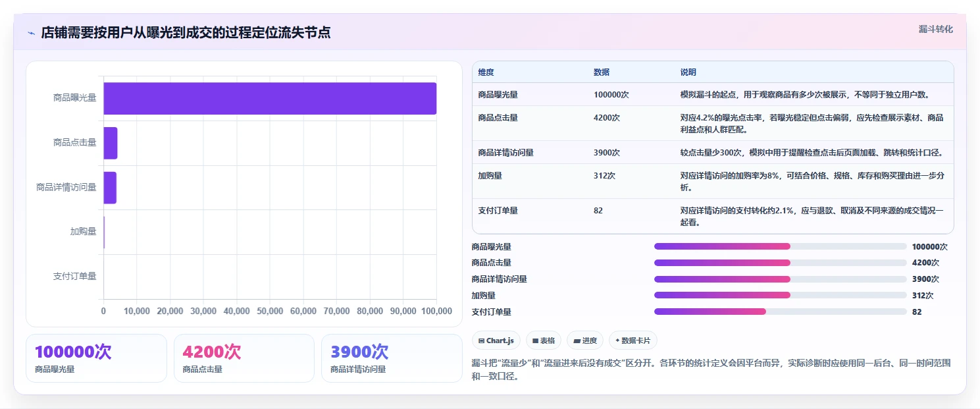Click the description starting 模拟漏斗的起点
The width and height of the screenshot is (980, 409).
click(806, 95)
